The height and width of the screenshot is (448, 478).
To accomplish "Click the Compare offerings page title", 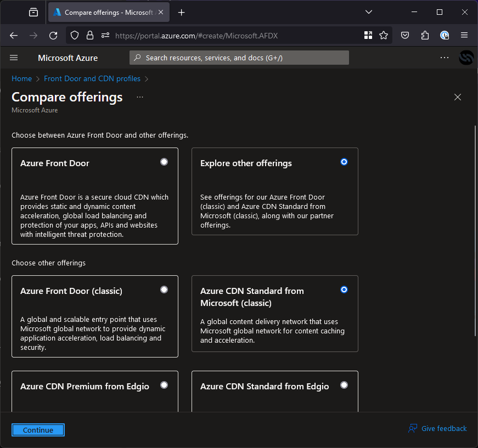I will (67, 97).
